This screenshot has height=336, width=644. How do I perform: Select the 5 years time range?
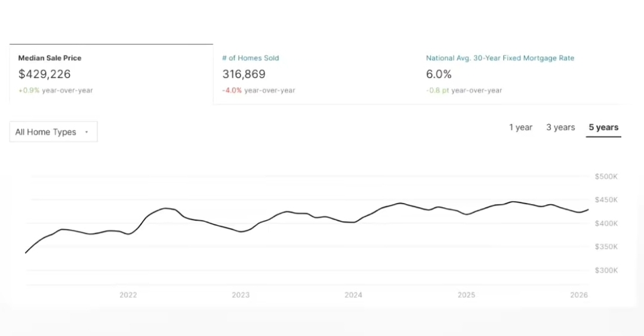[603, 127]
